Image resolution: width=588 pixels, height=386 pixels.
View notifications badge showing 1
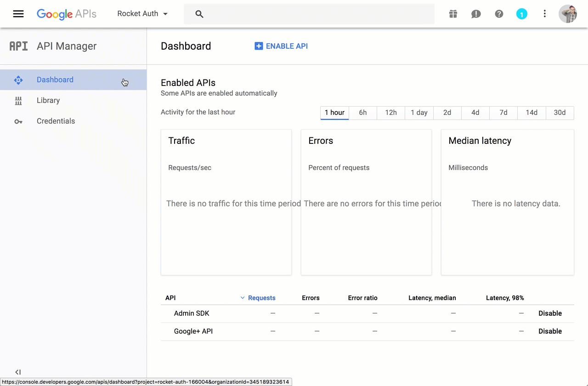[x=521, y=14]
